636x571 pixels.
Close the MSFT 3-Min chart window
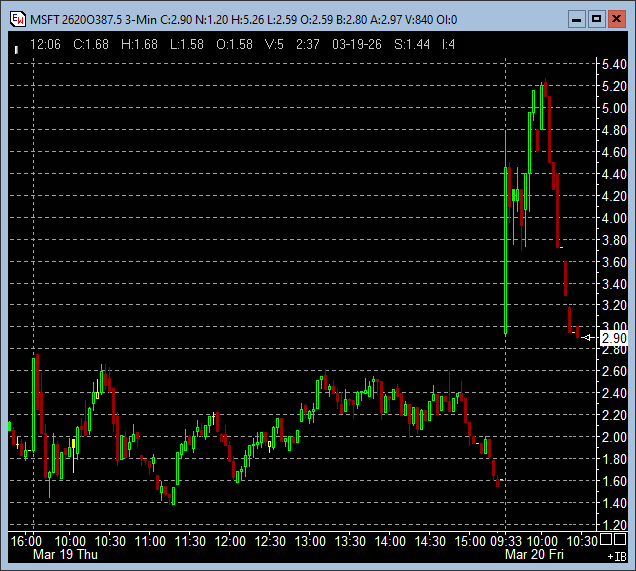pos(616,19)
